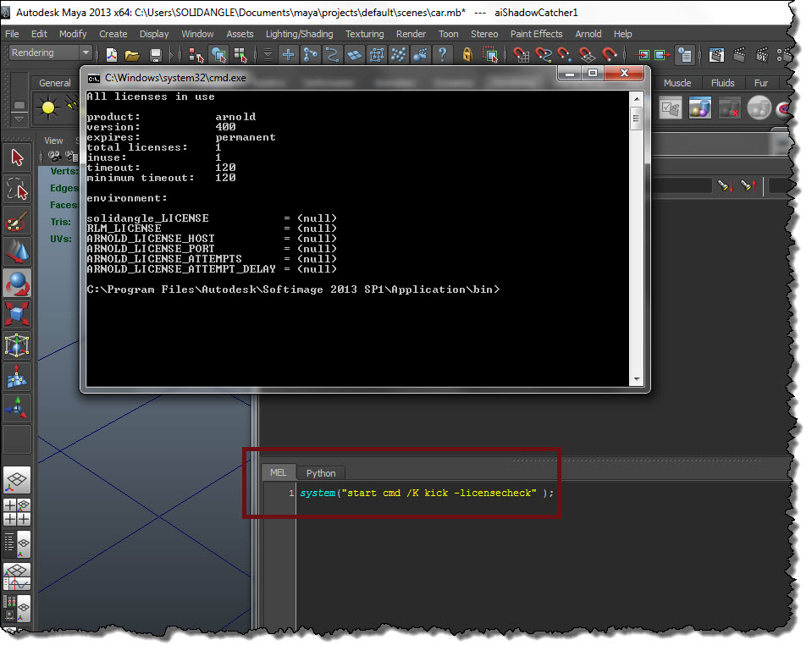Open the View panel menu
The height and width of the screenshot is (651, 812).
pyautogui.click(x=53, y=141)
